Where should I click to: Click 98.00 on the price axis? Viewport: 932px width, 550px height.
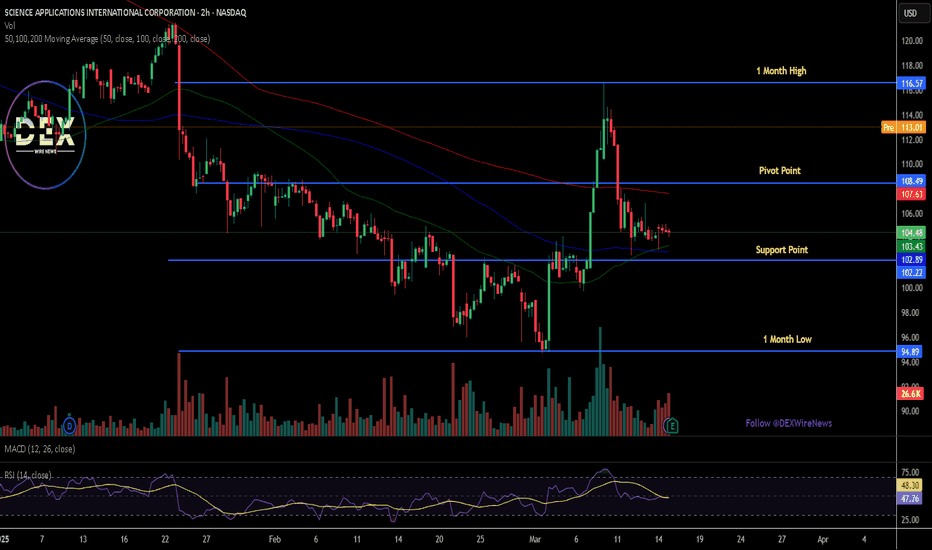[x=911, y=313]
